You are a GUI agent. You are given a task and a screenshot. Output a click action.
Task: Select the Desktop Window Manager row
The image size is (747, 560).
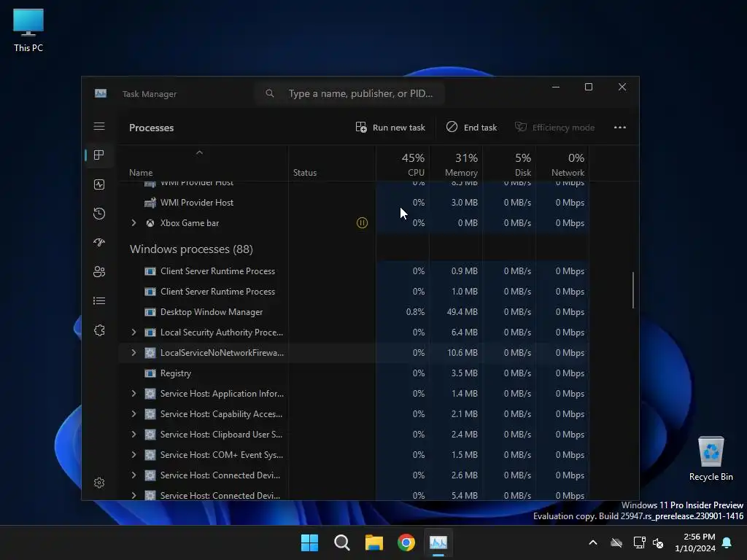[354, 312]
